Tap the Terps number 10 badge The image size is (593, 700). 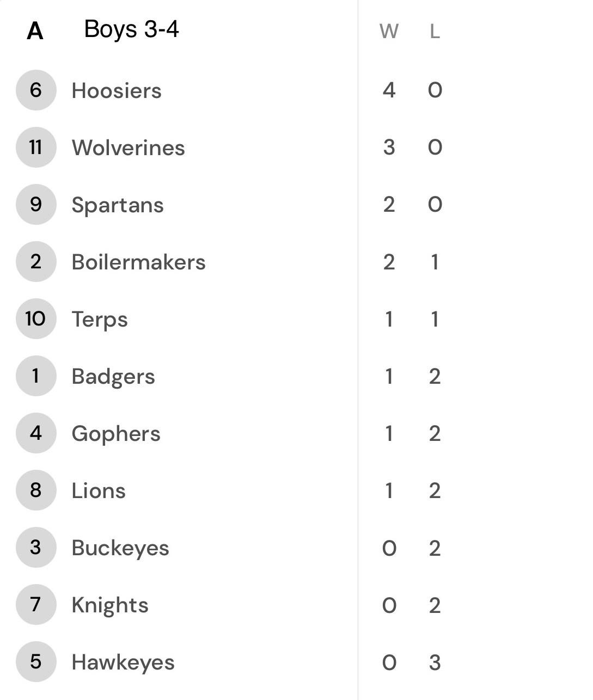(x=36, y=319)
